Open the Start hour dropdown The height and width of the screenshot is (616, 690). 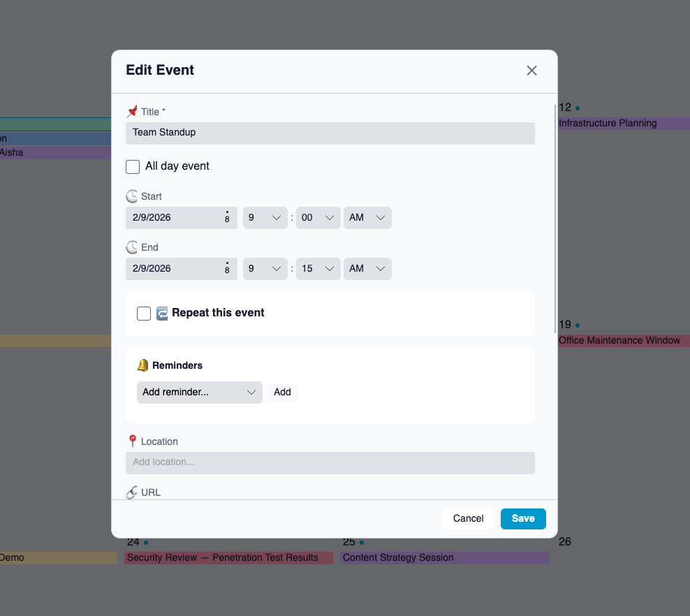click(x=265, y=217)
